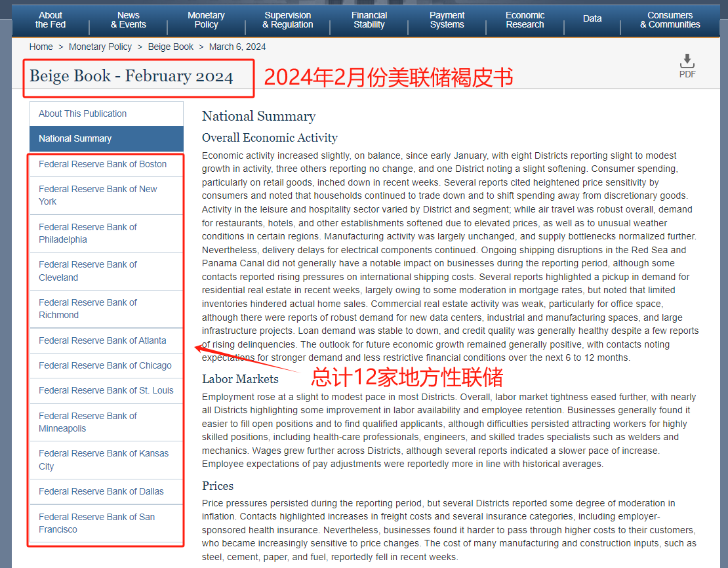
Task: Open Federal Reserve Bank of Cleveland report
Action: [x=106, y=272]
